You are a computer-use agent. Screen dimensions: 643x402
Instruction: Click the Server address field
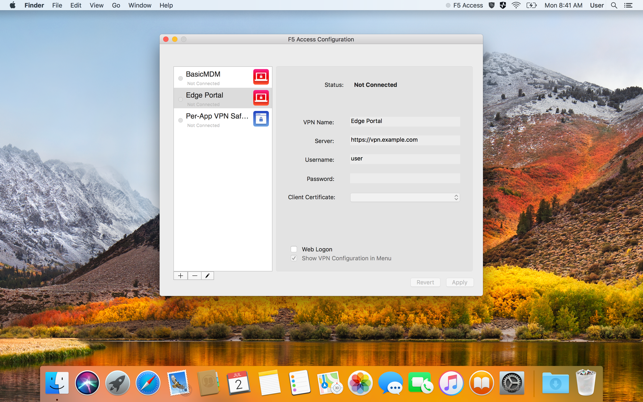pos(405,141)
